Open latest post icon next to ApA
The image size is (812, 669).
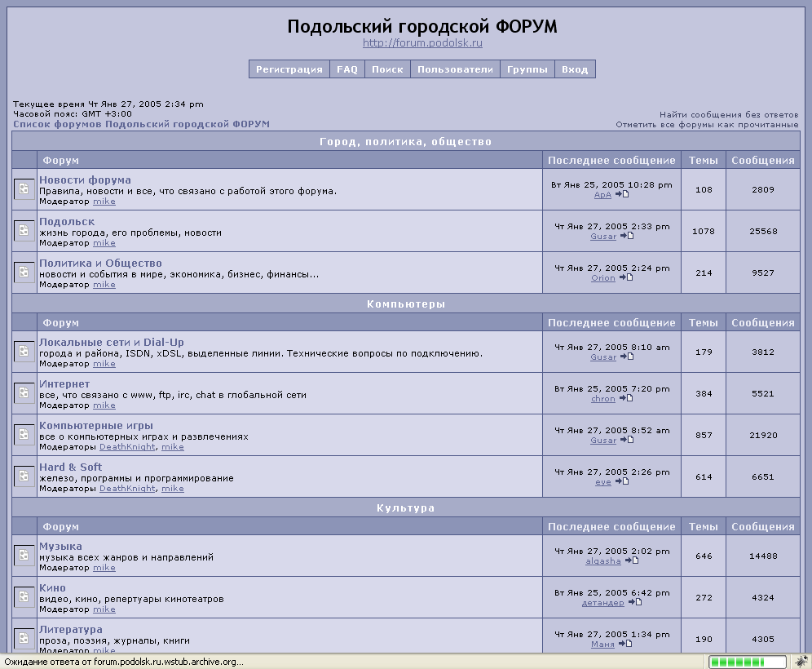(x=622, y=195)
